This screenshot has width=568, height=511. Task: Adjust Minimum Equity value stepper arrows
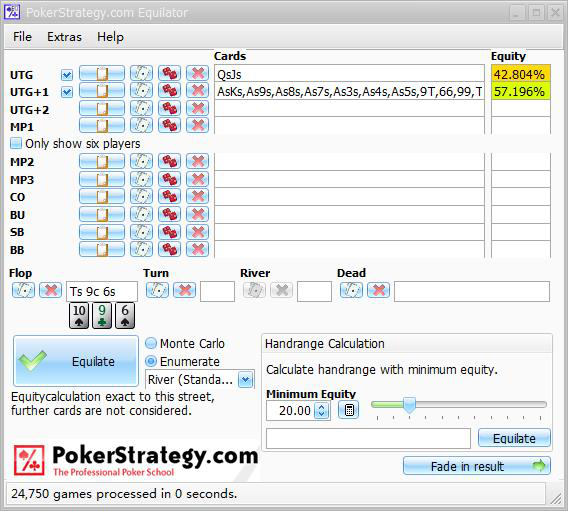[x=322, y=410]
